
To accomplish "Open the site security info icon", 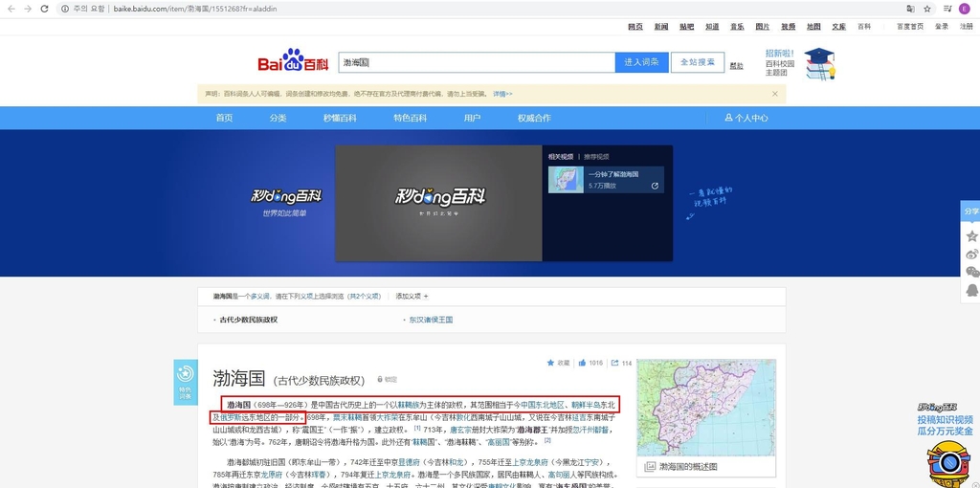I will (x=65, y=9).
